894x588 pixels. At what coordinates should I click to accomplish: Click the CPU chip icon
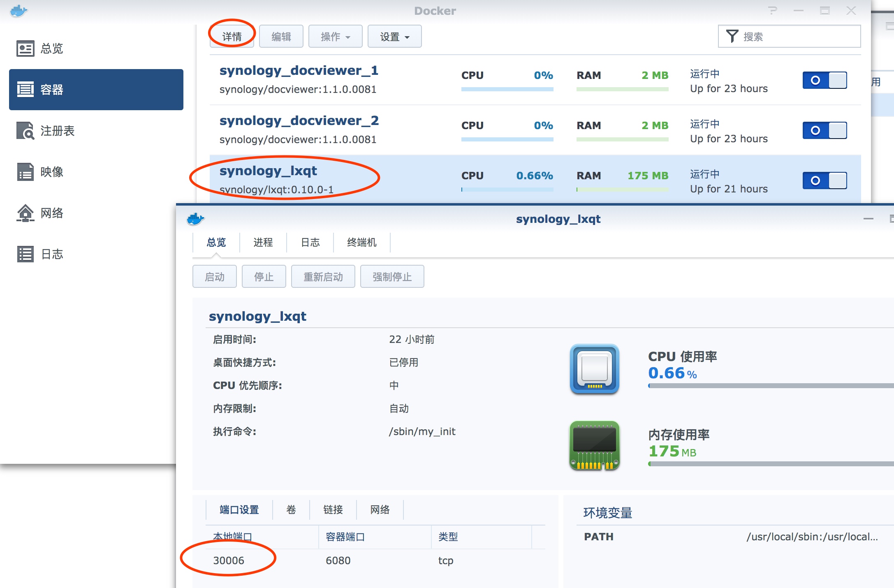tap(595, 369)
